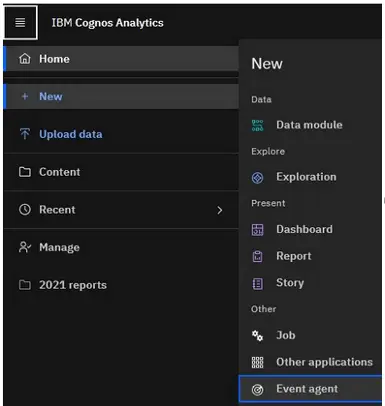Viewport: 385px width, 406px height.
Task: Click the Manage user icon
Action: pos(25,247)
